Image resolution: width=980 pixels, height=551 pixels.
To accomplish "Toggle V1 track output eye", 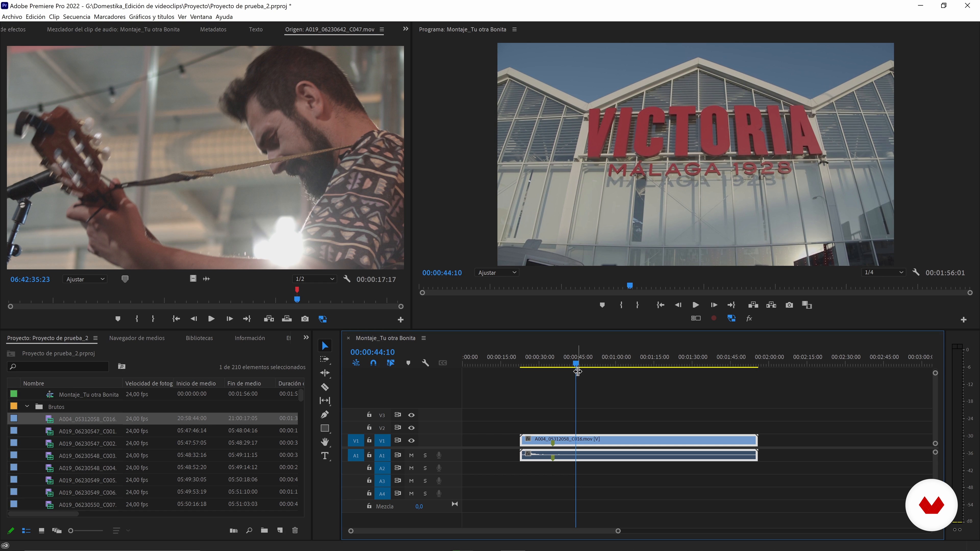I will (411, 441).
